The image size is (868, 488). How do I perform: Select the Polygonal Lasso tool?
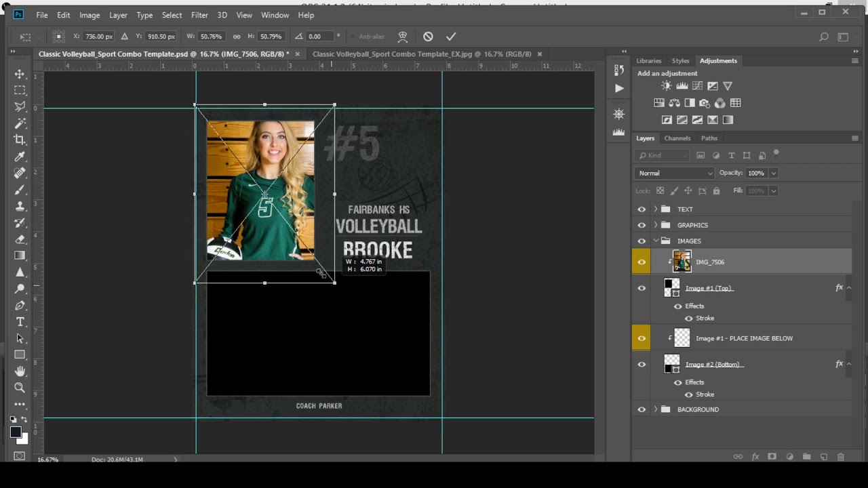[20, 106]
